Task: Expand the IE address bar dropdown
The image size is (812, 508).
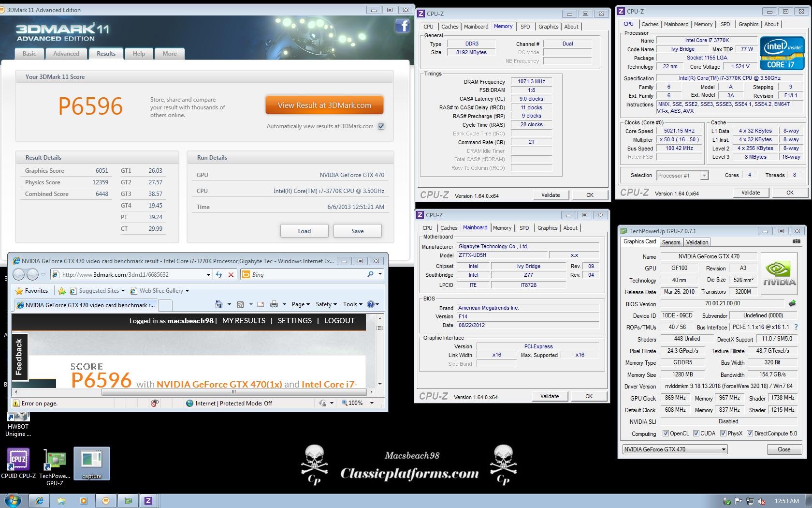Action: (x=208, y=274)
